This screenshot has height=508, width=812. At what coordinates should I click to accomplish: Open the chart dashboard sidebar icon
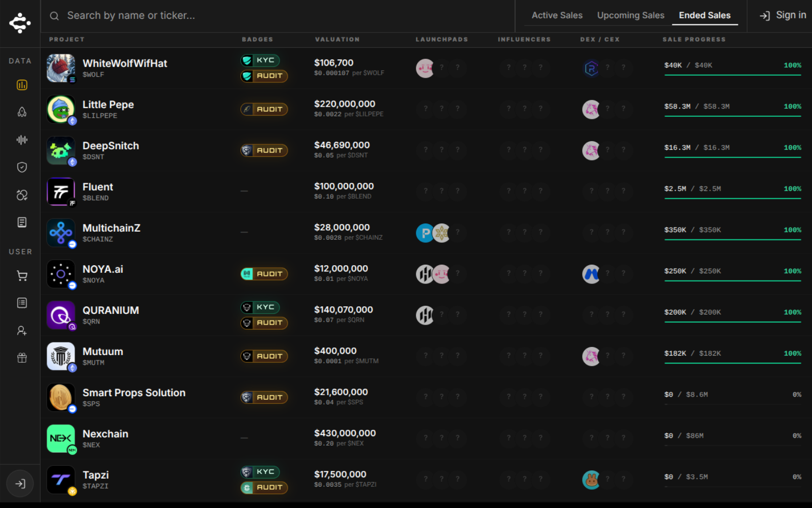[22, 85]
